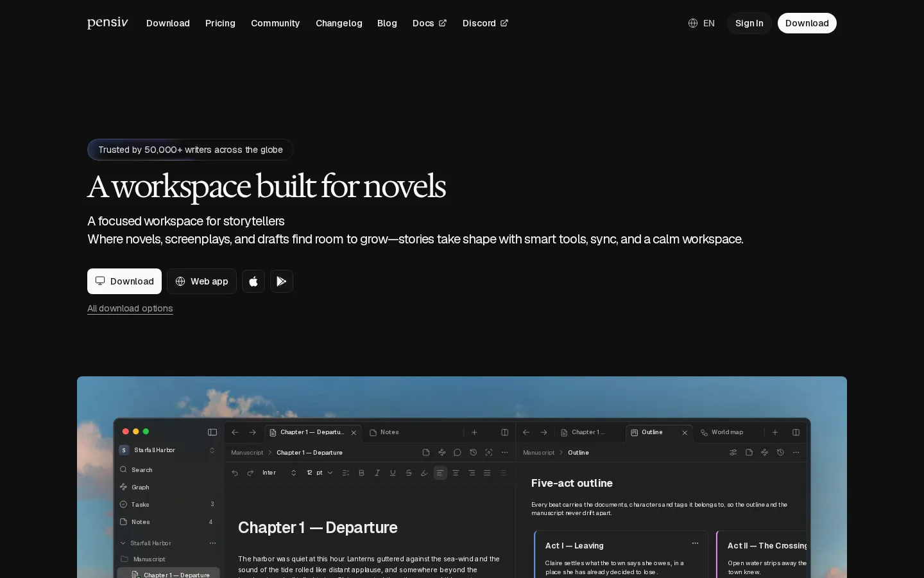
Task: Open the Starfall Harbor workspace switcher
Action: pos(167,450)
